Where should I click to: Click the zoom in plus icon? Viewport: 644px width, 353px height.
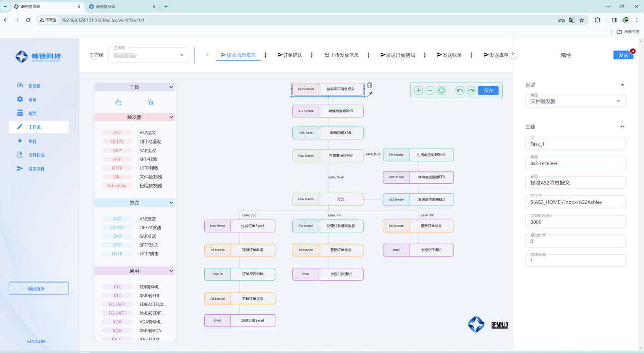click(418, 90)
